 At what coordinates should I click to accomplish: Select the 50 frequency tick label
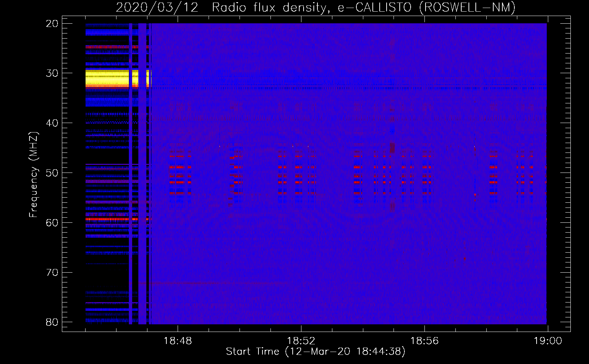tap(52, 173)
